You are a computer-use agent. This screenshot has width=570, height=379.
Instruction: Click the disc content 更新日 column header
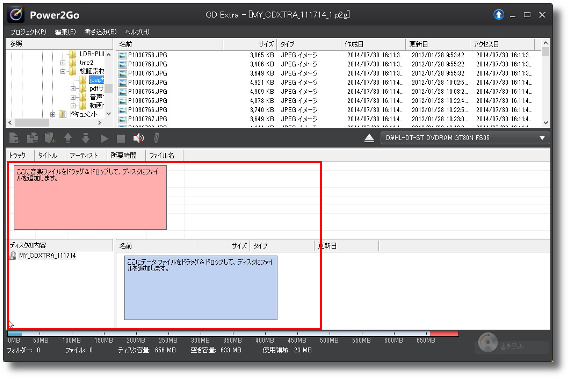(x=346, y=246)
